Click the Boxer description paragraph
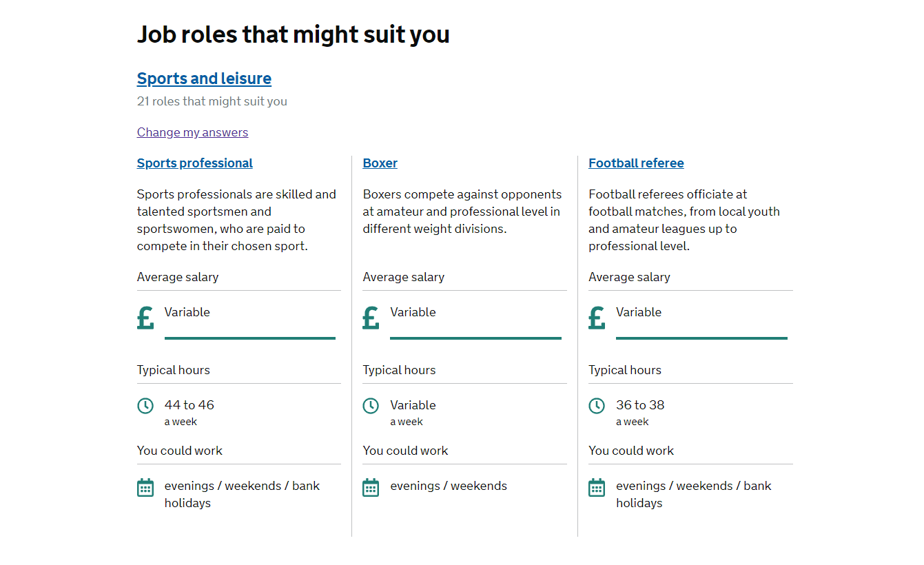Screen dimensions: 924x565 pos(462,212)
